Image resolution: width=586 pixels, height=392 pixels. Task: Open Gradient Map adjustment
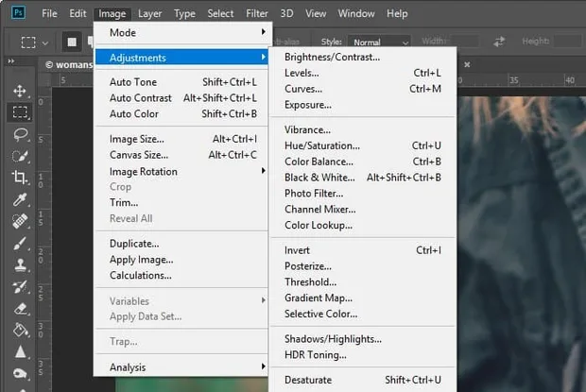tap(363, 298)
